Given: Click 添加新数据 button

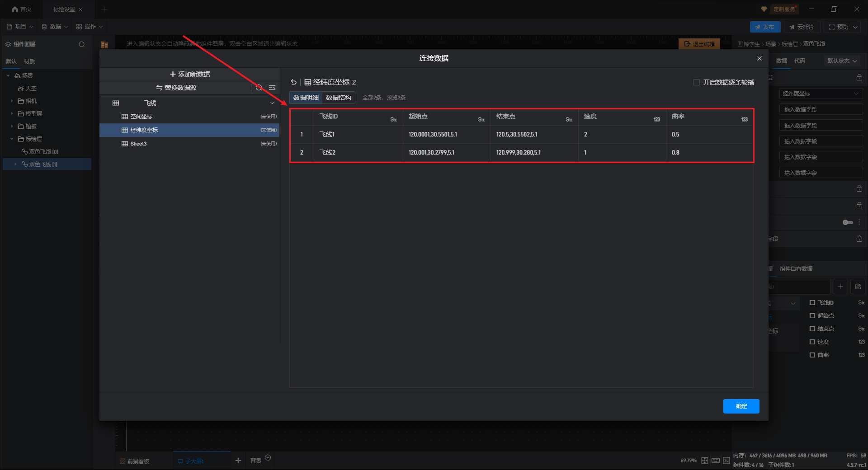Looking at the screenshot, I should coord(190,74).
